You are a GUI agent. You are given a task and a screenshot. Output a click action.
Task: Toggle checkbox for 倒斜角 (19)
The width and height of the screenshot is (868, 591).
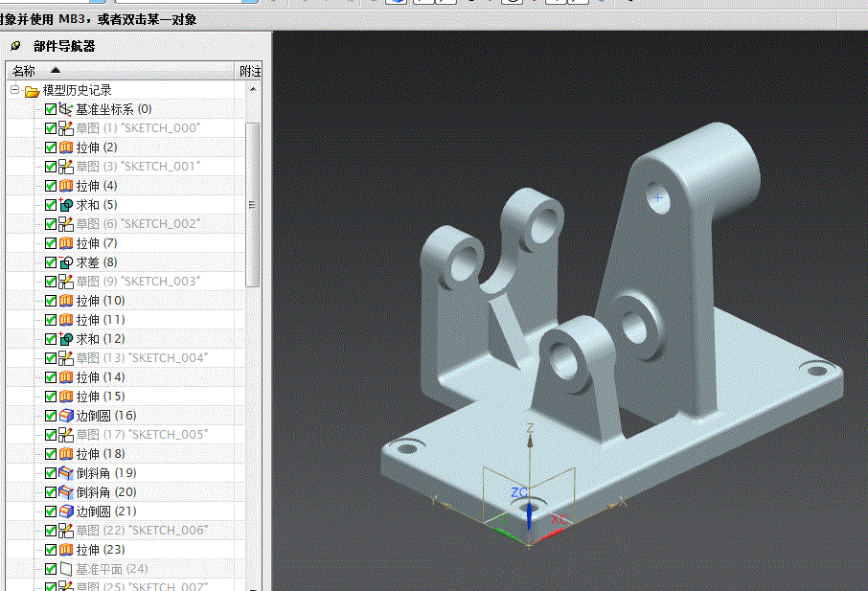51,473
